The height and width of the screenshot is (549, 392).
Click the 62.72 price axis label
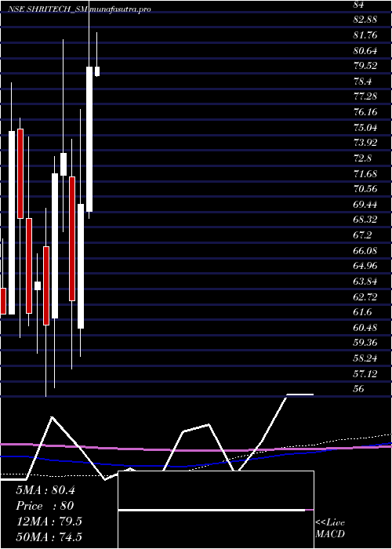pyautogui.click(x=365, y=297)
